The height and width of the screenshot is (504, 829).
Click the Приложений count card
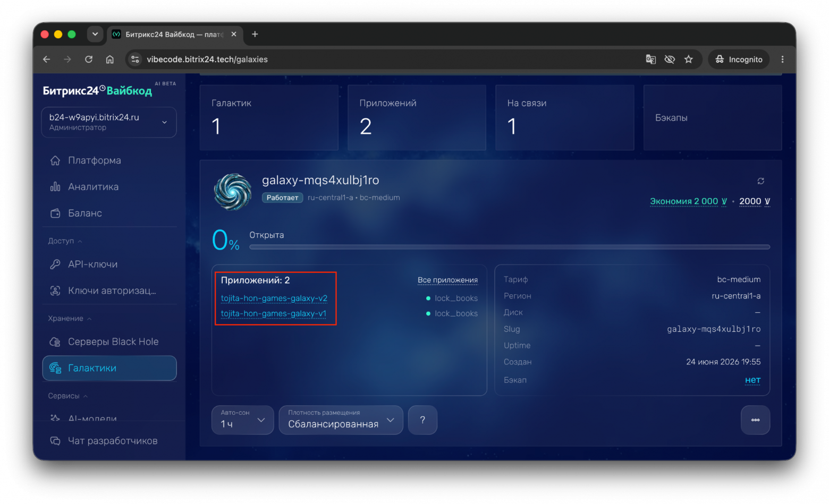(417, 117)
